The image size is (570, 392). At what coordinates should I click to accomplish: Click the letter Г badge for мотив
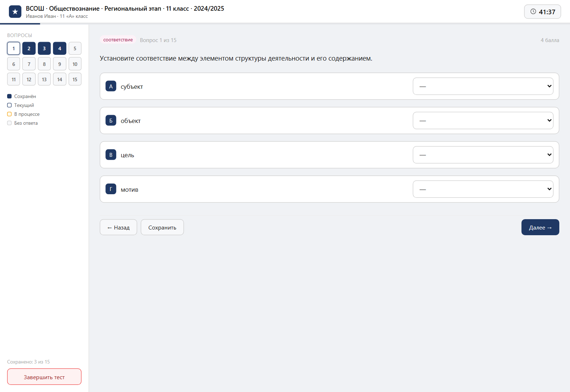(x=111, y=189)
